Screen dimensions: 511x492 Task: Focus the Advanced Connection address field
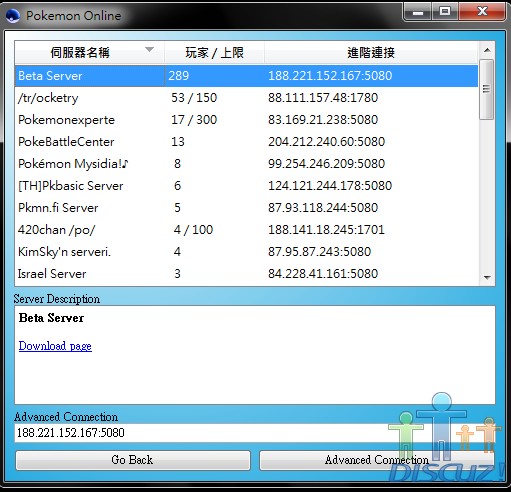[255, 433]
